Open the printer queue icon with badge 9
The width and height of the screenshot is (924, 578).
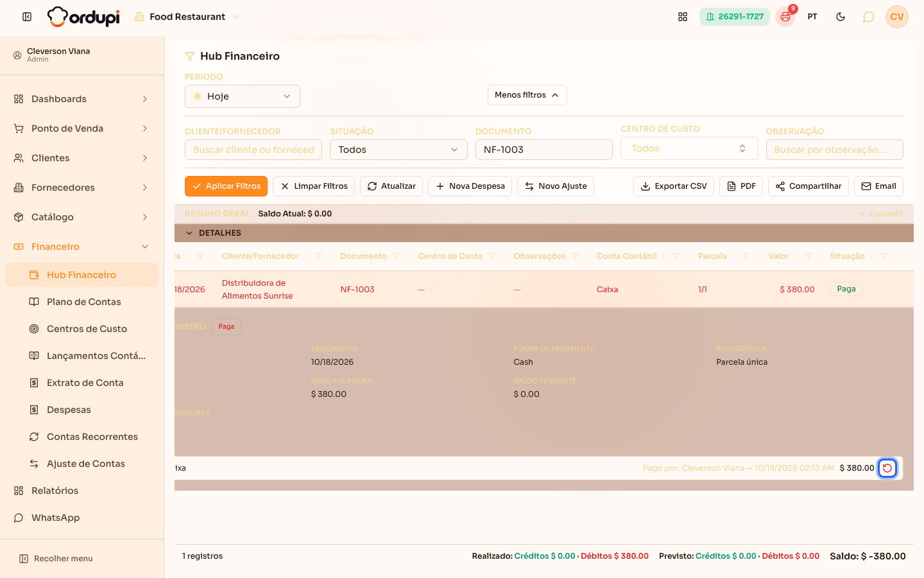(x=785, y=17)
